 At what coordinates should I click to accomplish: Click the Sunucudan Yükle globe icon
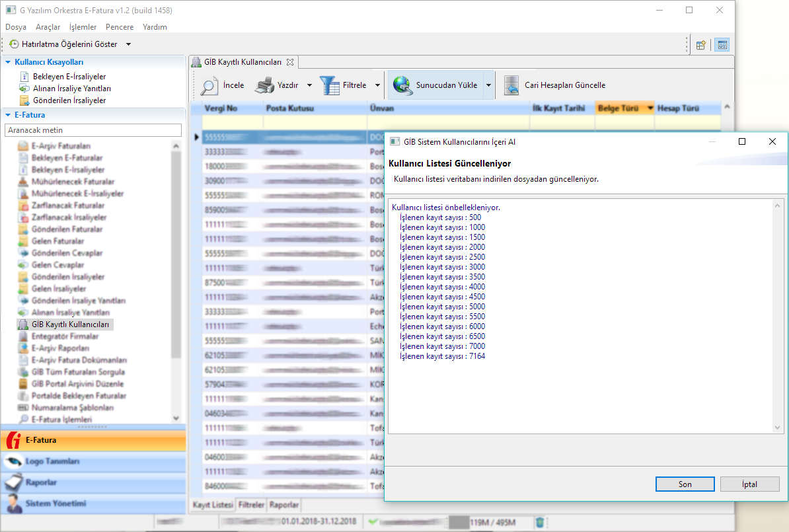pyautogui.click(x=402, y=85)
